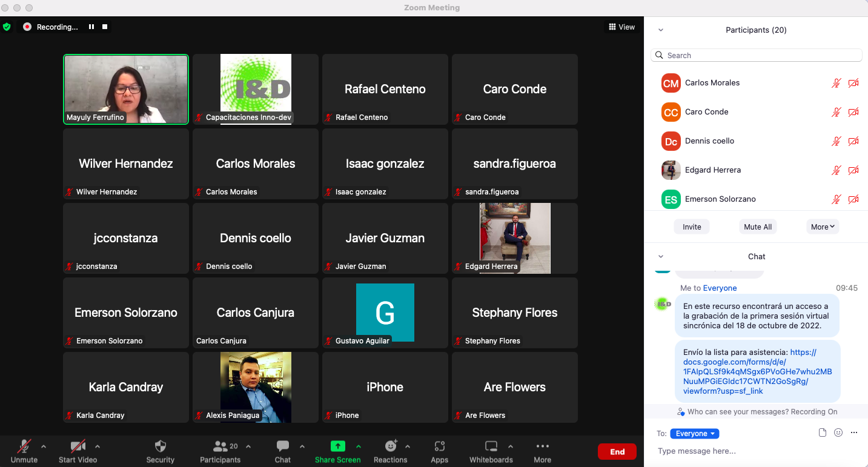
Task: Click the Unmute microphone icon
Action: (x=24, y=446)
